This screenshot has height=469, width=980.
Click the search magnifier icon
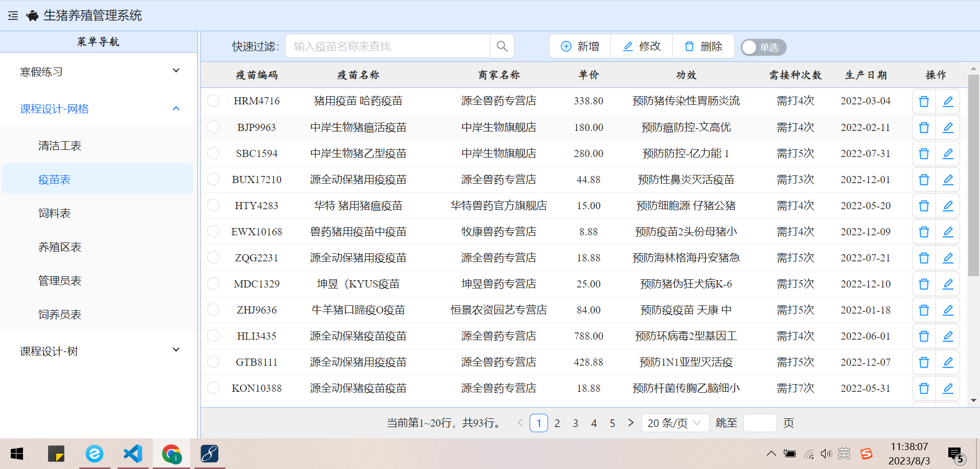point(502,47)
